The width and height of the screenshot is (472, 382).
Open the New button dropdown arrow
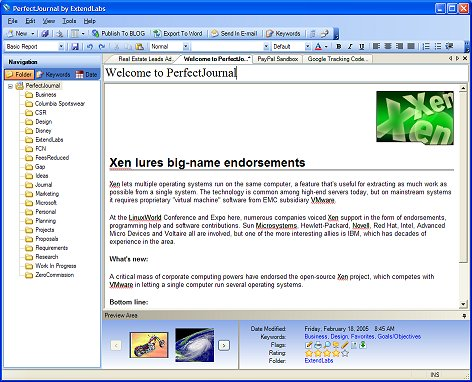[x=33, y=34]
